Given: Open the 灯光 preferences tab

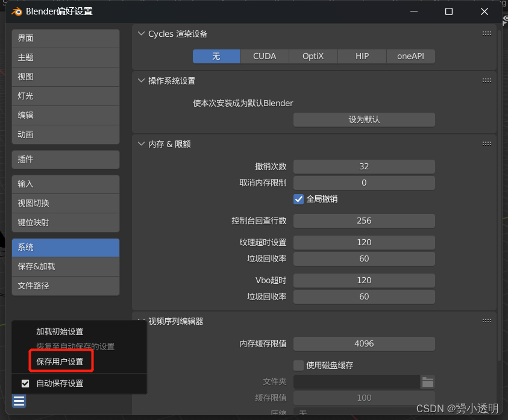Looking at the screenshot, I should coord(66,96).
